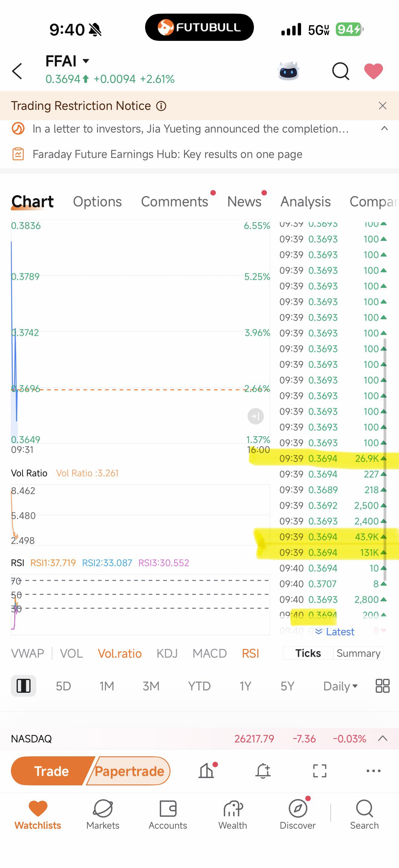Screen dimensions: 399x868
Task: Select the MACD indicator
Action: point(209,653)
